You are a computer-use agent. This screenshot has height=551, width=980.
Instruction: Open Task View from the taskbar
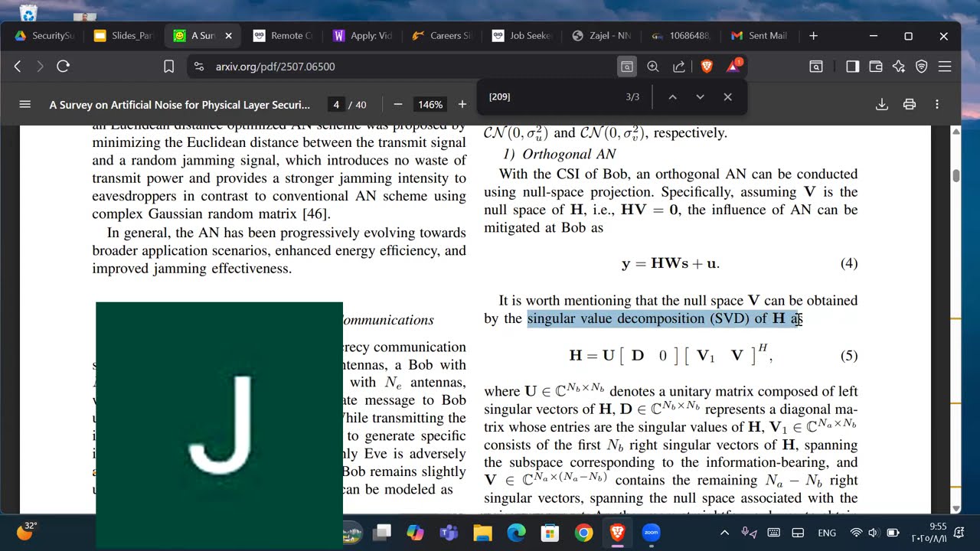382,533
